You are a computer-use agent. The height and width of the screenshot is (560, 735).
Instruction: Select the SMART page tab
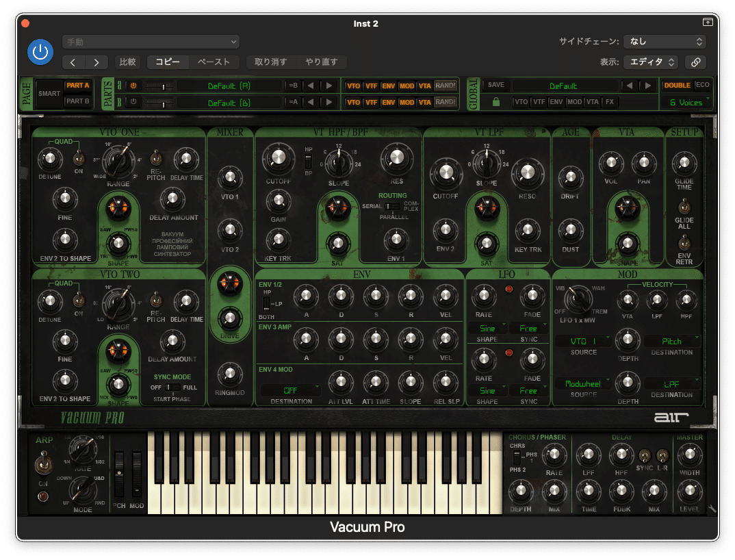49,93
